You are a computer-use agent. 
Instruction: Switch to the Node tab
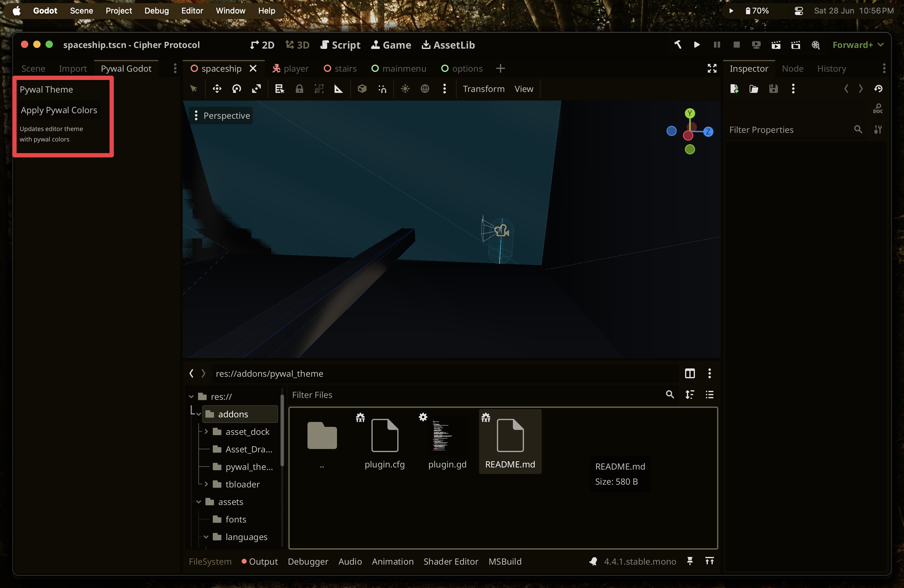[x=792, y=68]
